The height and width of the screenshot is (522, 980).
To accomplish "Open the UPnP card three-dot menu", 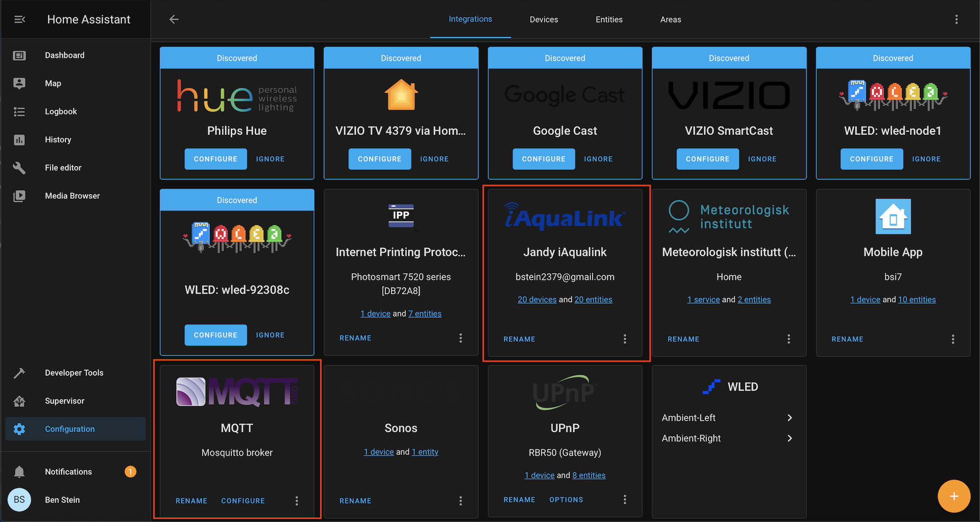I will (625, 500).
